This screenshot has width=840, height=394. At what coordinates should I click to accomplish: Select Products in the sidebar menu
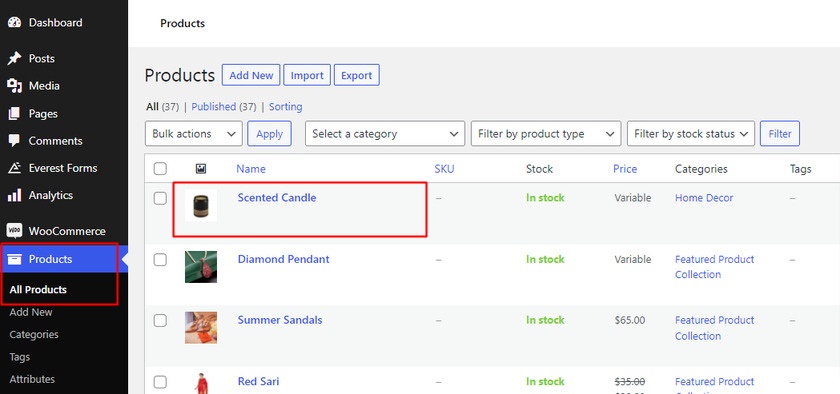[50, 259]
